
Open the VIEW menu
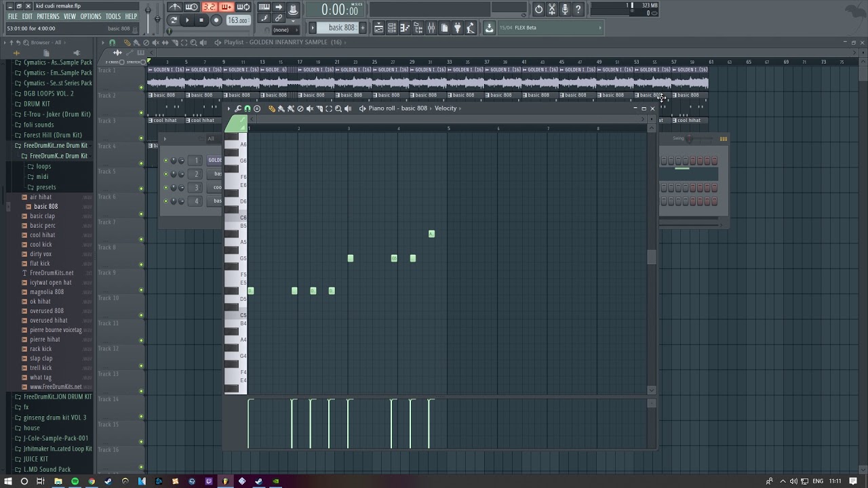69,16
